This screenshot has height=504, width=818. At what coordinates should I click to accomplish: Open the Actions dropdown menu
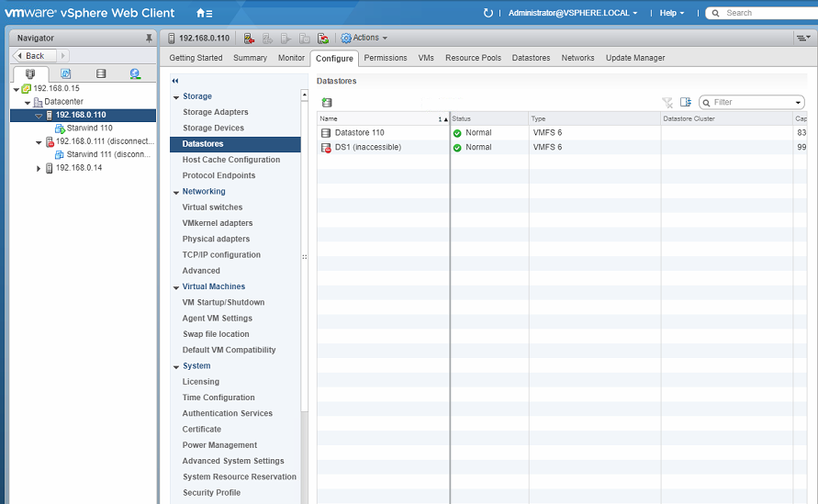tap(364, 38)
